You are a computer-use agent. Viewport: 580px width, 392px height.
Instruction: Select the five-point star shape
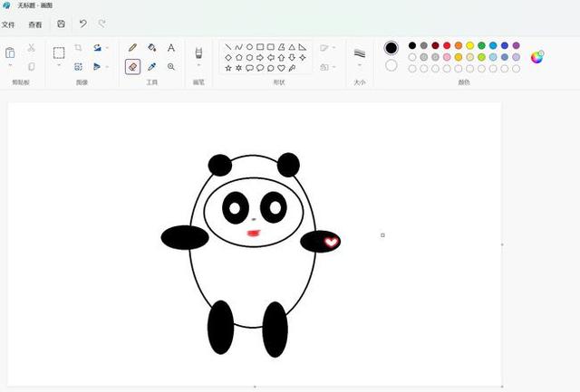[x=228, y=68]
